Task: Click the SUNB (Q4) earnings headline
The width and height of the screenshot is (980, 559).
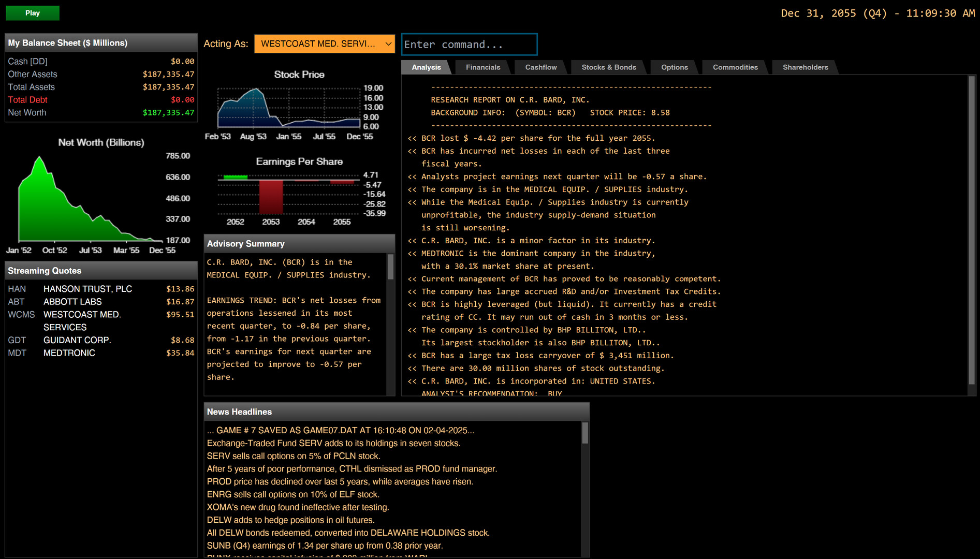Action: coord(325,546)
